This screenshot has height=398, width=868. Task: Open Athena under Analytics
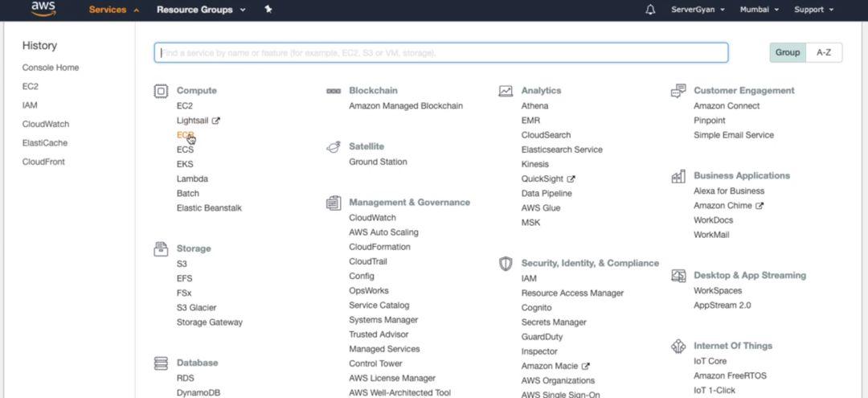click(x=534, y=105)
